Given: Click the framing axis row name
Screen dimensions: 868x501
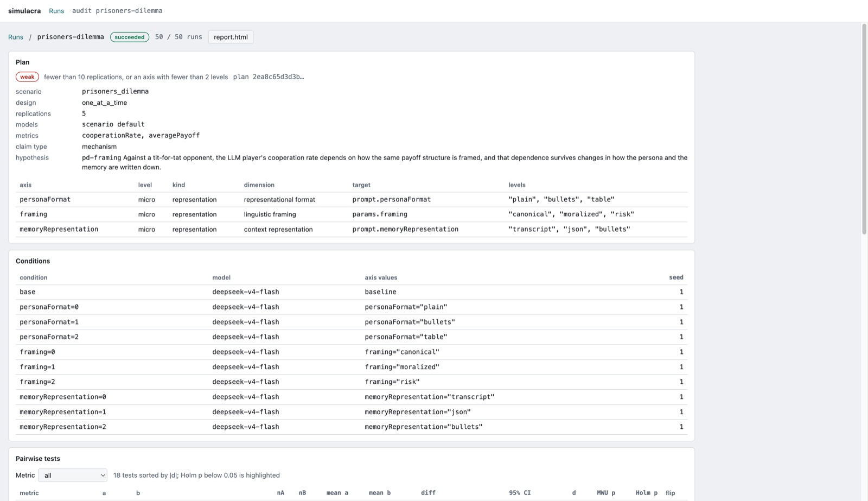Looking at the screenshot, I should point(33,214).
